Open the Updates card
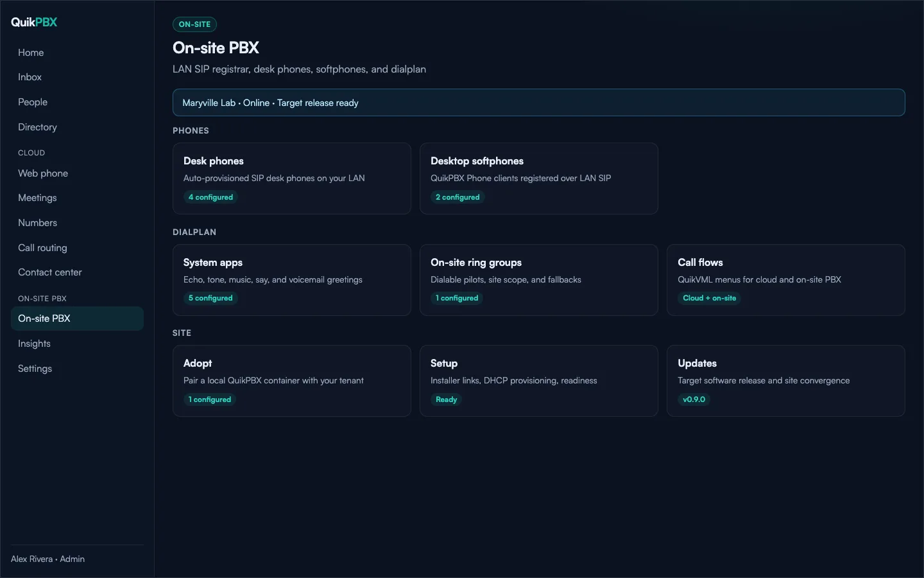924x578 pixels. coord(786,381)
